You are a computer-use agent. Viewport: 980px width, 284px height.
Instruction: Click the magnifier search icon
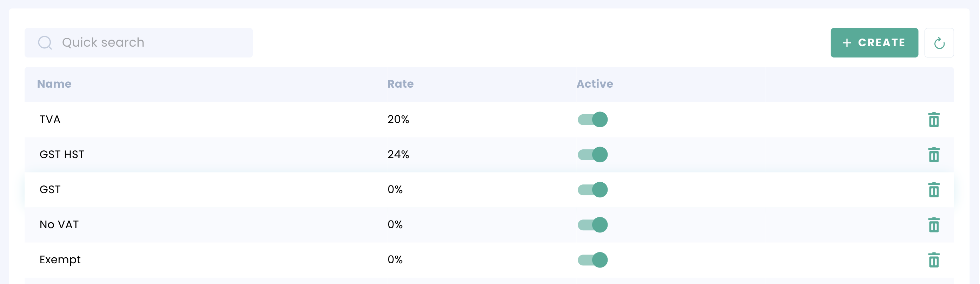point(45,42)
